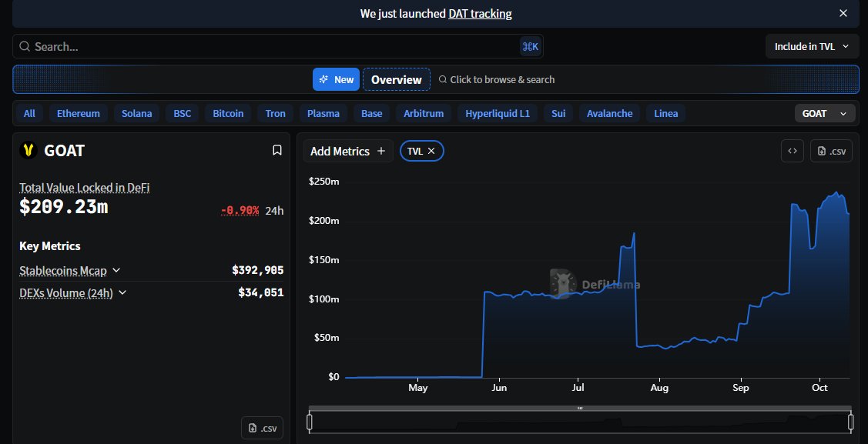Viewport: 868px width, 444px height.
Task: Select the Hyperliquid L1 chain filter
Action: point(497,113)
